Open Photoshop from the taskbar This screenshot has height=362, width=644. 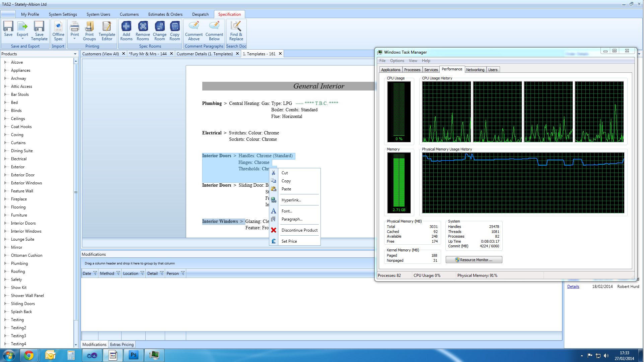pos(134,355)
